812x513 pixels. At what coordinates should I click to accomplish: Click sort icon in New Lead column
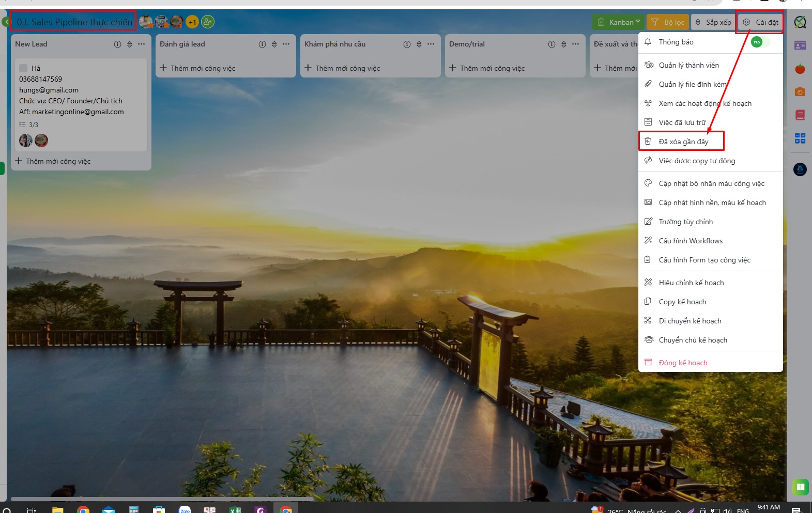[x=130, y=44]
